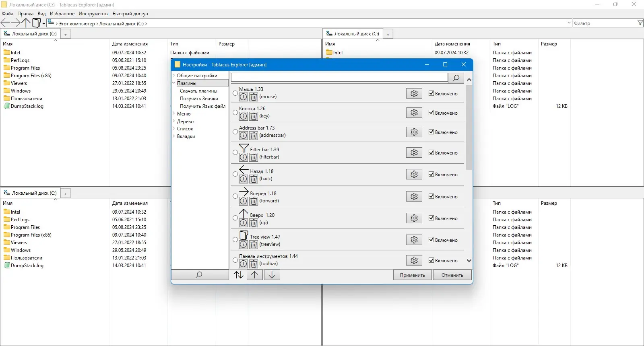The width and height of the screenshot is (644, 346).
Task: Open the Вид menu
Action: [x=42, y=14]
